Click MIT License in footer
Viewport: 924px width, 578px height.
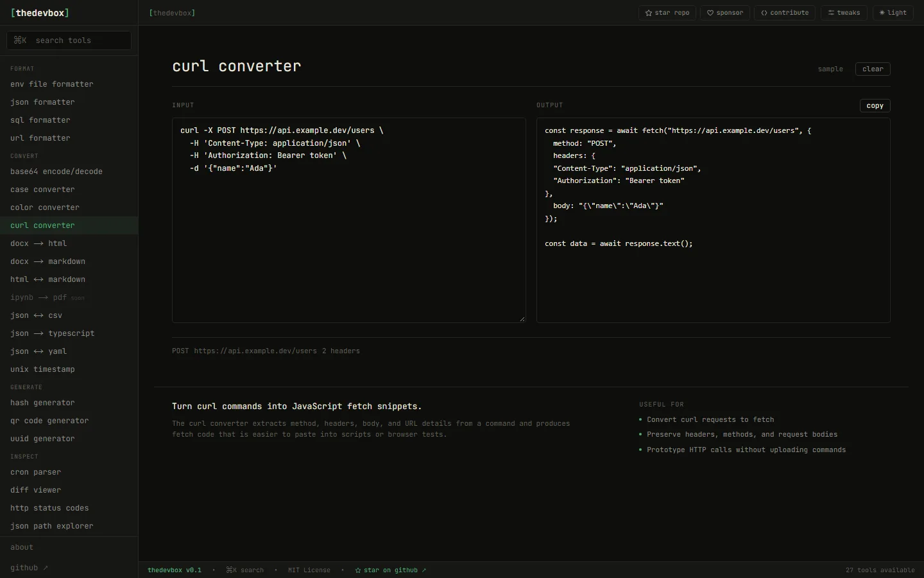(x=309, y=570)
